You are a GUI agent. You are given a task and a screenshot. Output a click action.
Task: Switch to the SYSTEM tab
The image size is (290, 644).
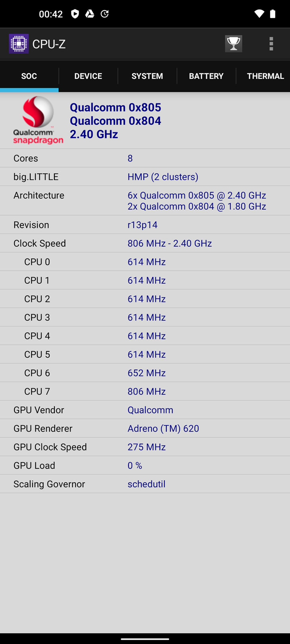pyautogui.click(x=147, y=76)
